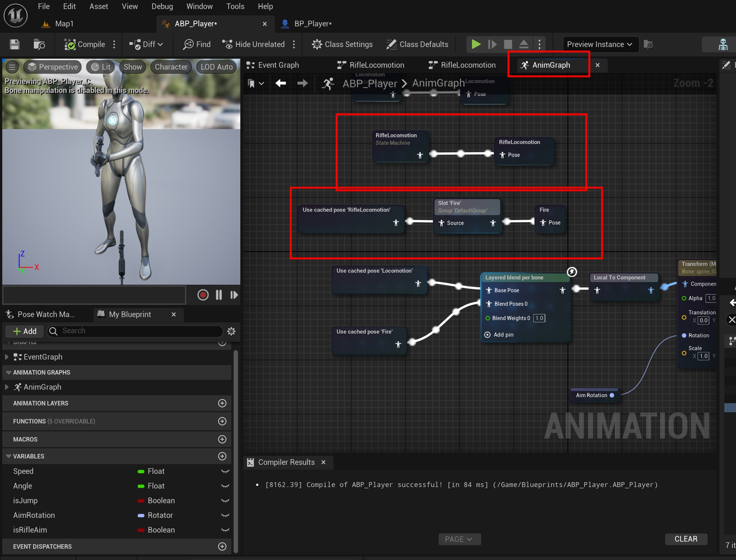Open graph bookmarks dropdown icon
This screenshot has height=560, width=736.
(x=256, y=83)
